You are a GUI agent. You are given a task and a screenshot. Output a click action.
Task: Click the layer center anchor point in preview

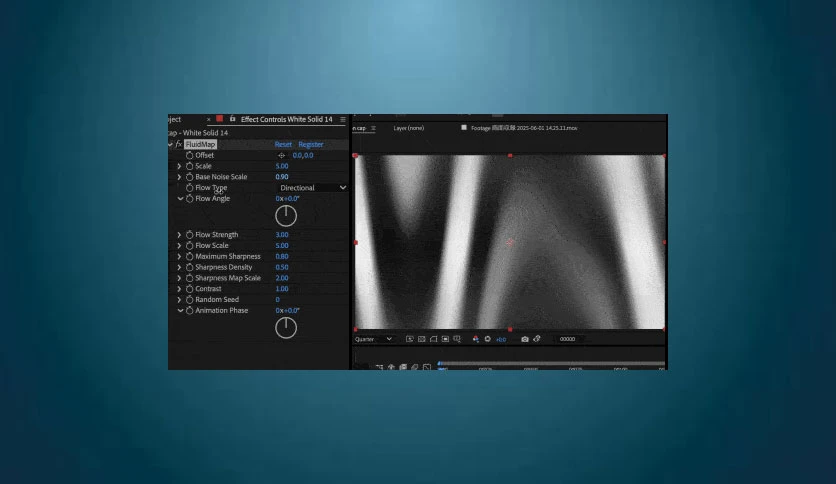(x=510, y=243)
